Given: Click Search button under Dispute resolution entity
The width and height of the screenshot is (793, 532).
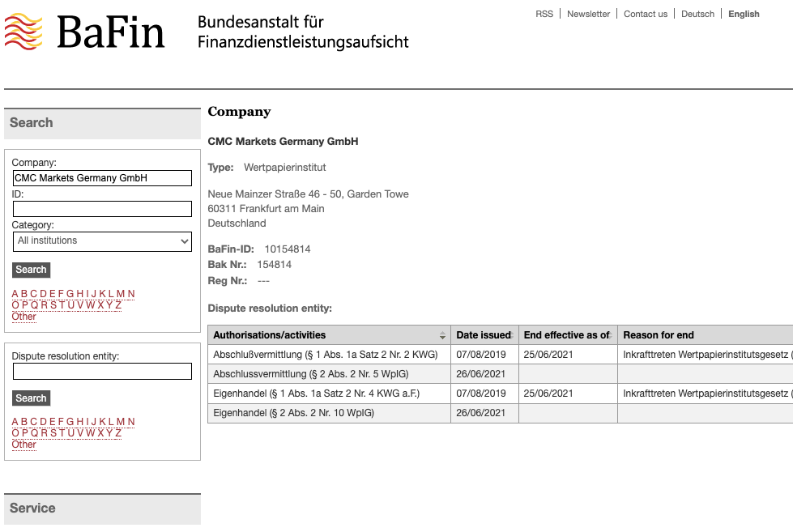Looking at the screenshot, I should coord(31,398).
